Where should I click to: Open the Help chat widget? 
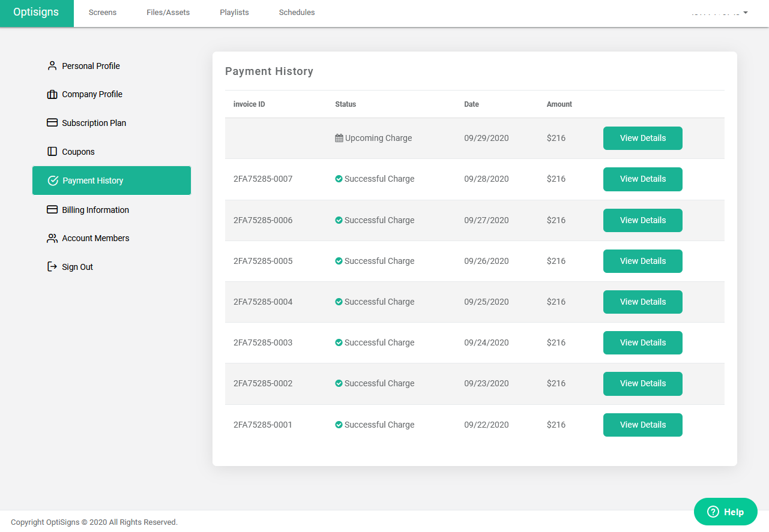point(725,512)
